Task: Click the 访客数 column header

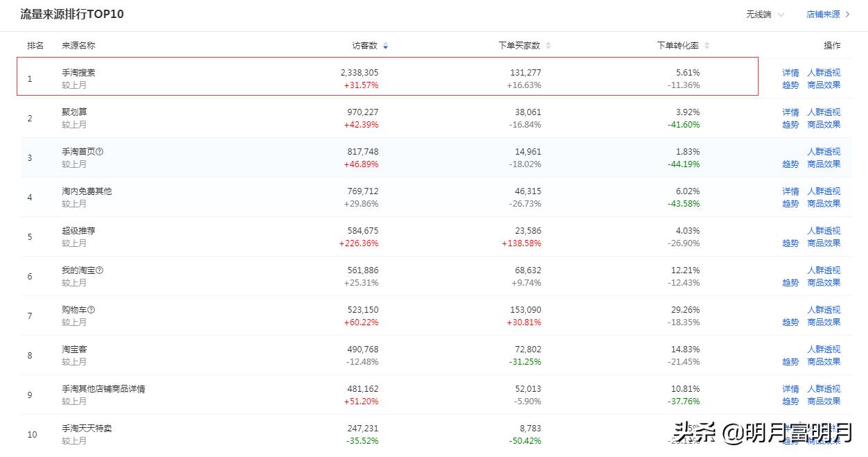Action: pos(364,46)
